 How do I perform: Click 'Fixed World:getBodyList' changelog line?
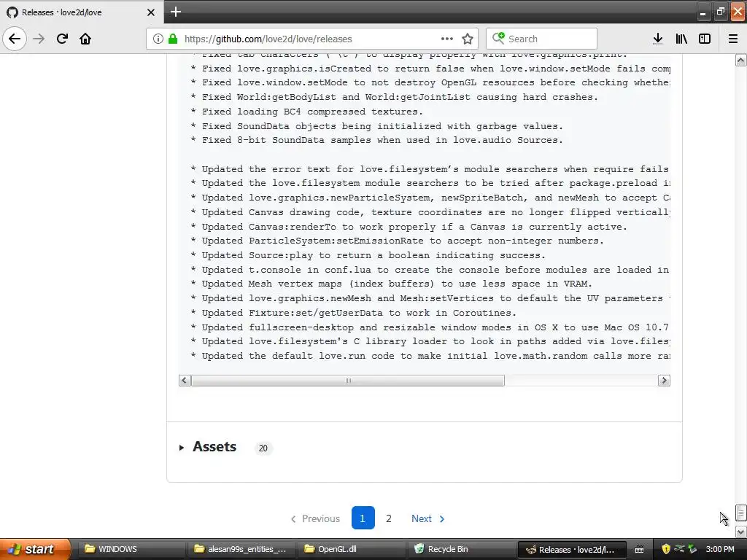394,97
